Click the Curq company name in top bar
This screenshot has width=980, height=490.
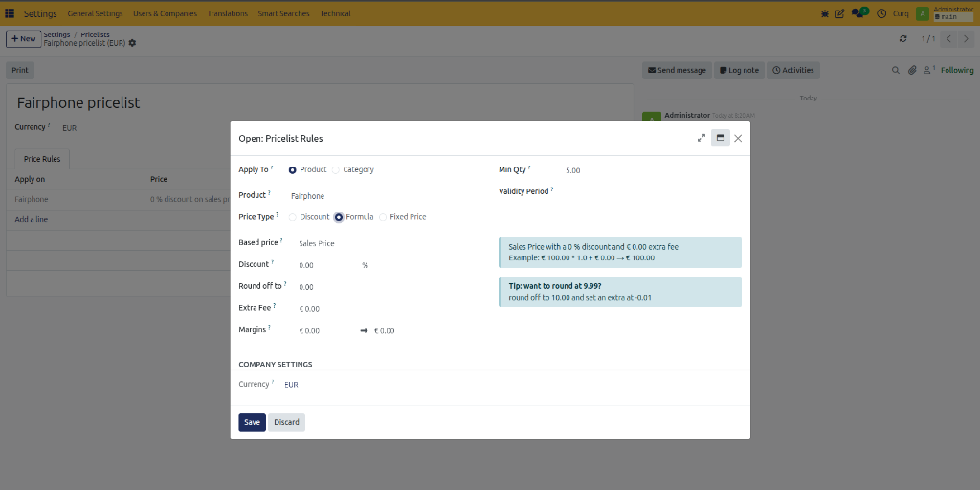(901, 13)
